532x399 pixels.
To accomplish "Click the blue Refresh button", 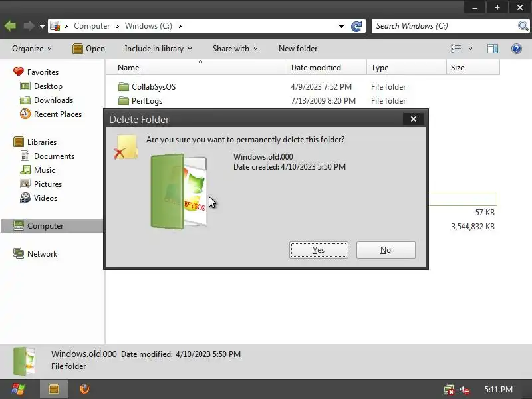I will 356,26.
